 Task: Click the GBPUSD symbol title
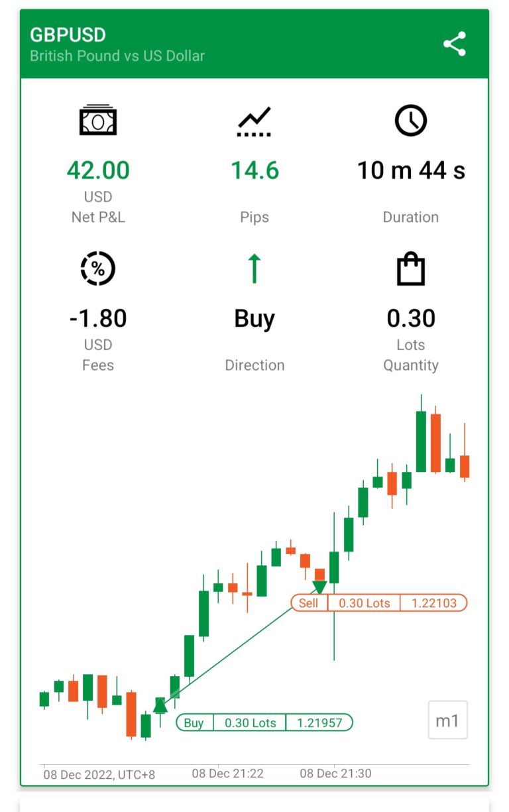click(68, 34)
